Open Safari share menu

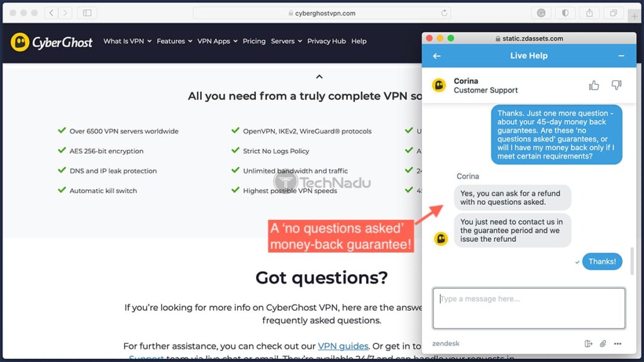[589, 13]
